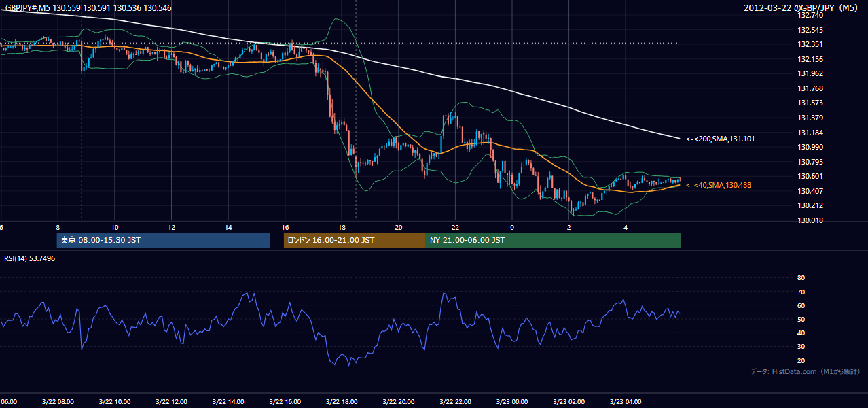The height and width of the screenshot is (408, 868).
Task: Click hour tick 14 under the price chart
Action: (228, 227)
